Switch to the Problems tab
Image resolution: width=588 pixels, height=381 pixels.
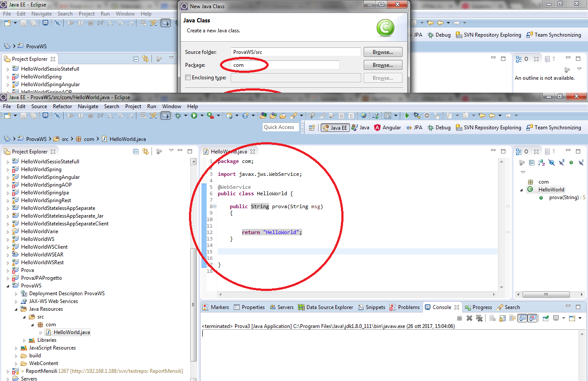[x=404, y=307]
